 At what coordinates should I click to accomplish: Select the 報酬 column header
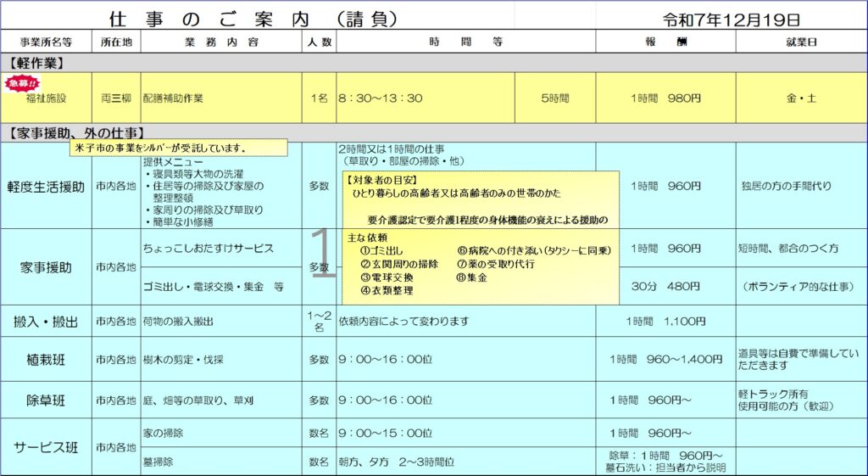click(x=665, y=42)
